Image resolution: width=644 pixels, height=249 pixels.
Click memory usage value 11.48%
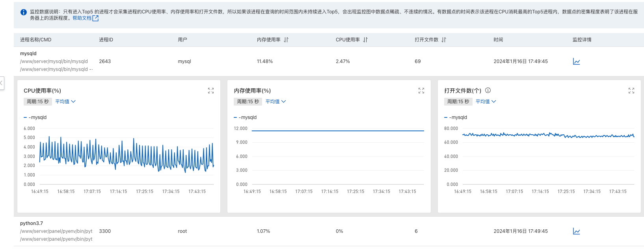coord(265,61)
